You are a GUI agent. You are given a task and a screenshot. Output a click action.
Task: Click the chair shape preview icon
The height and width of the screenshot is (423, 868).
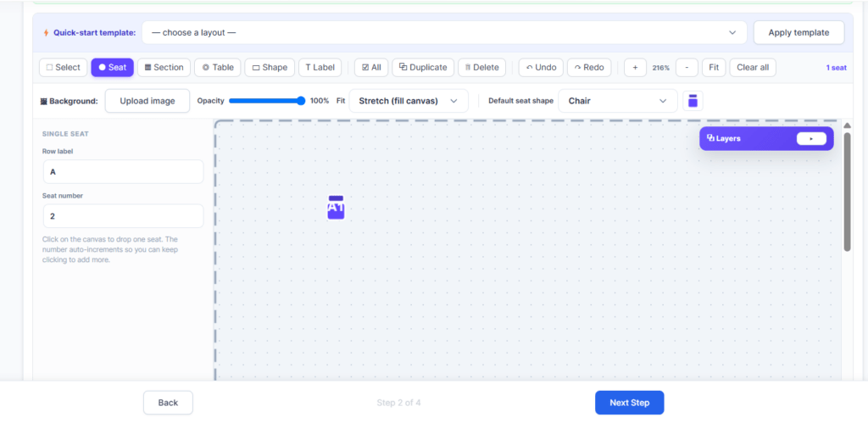tap(693, 101)
